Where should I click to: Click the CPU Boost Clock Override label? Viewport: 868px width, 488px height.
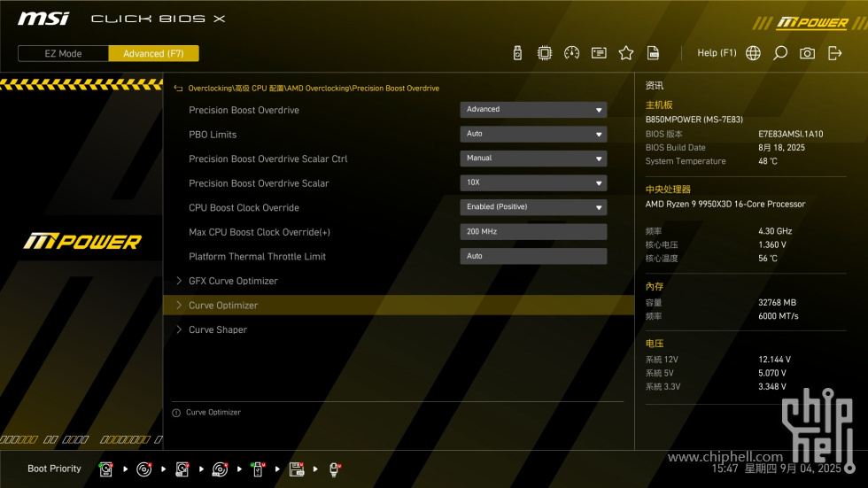(244, 207)
